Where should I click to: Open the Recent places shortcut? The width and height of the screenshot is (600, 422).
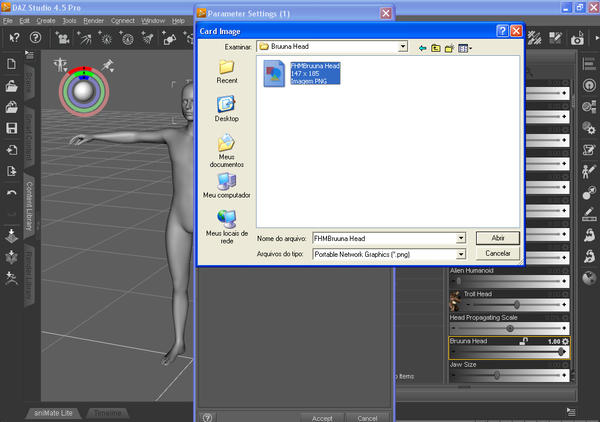tap(227, 72)
